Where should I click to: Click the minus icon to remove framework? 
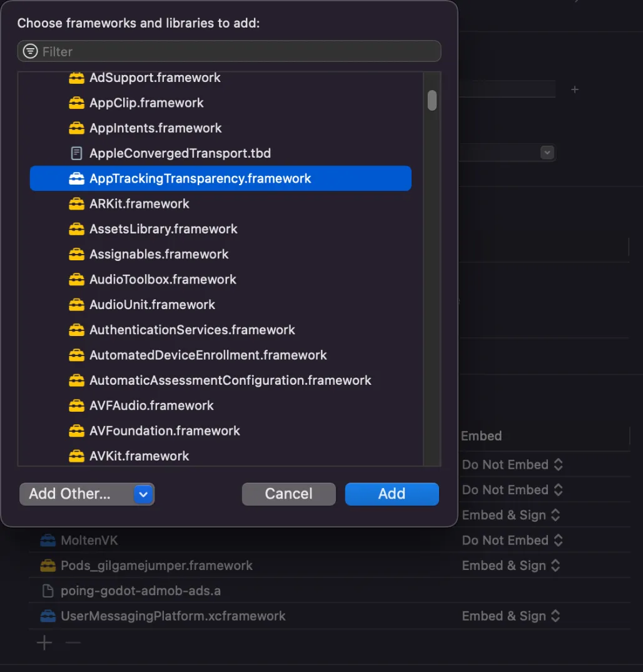[x=73, y=643]
